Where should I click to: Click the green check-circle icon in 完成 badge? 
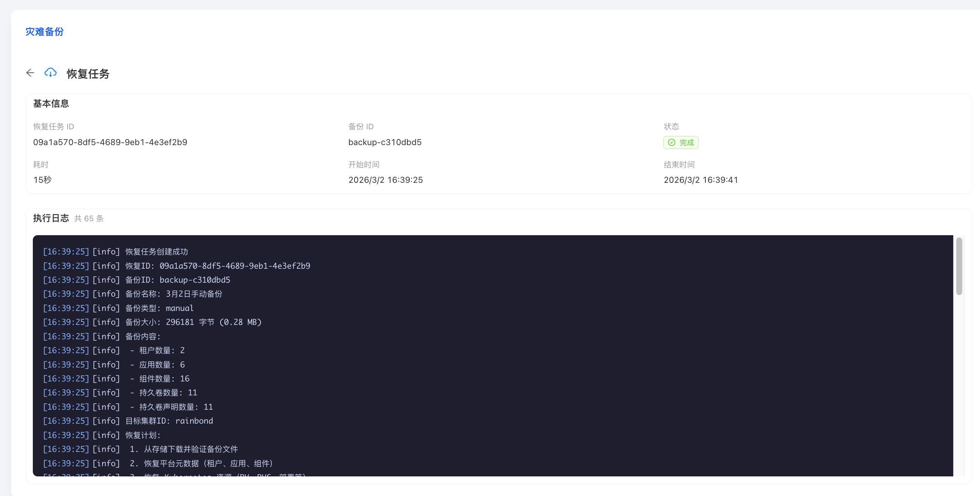(x=671, y=142)
